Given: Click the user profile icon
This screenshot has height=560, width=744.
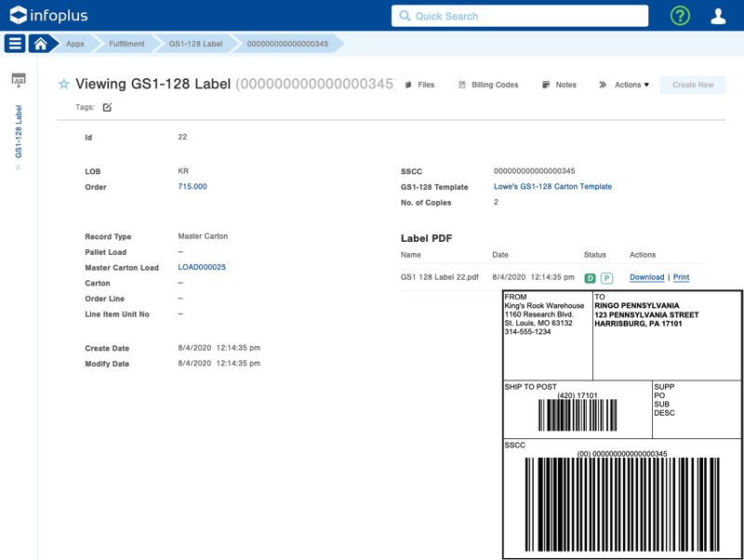Looking at the screenshot, I should (718, 15).
